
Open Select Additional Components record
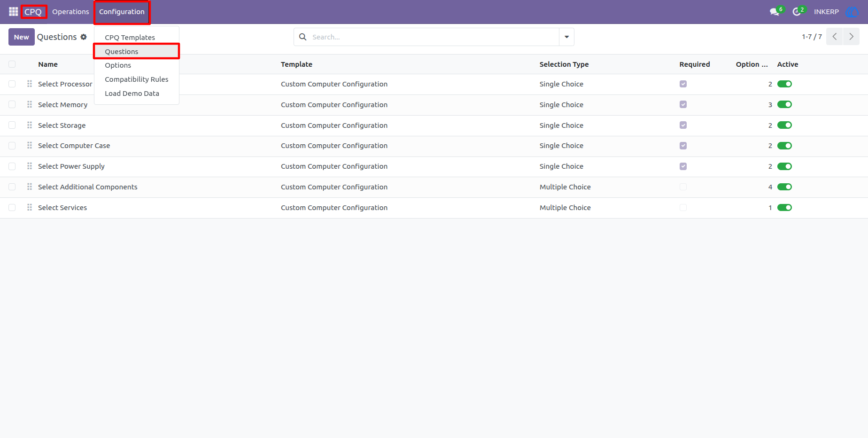pos(88,187)
